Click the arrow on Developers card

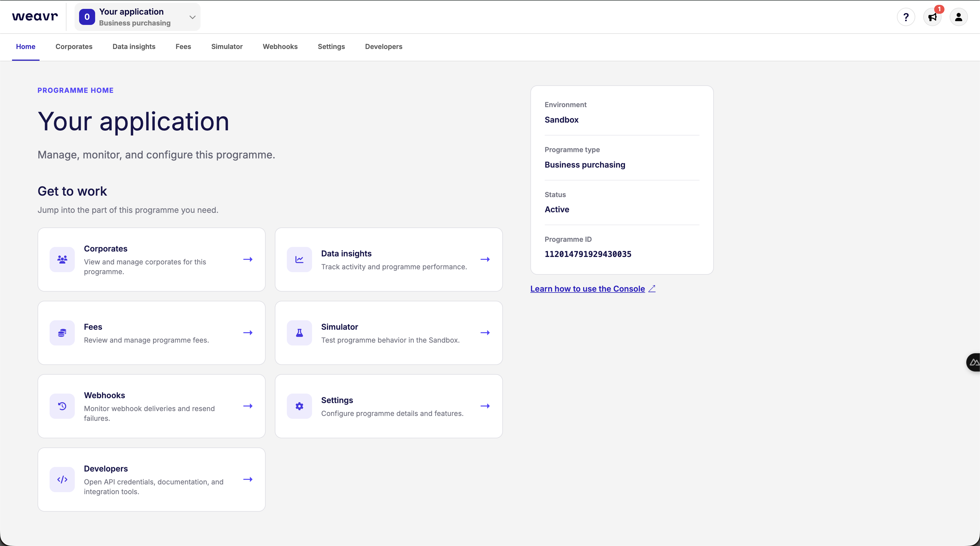tap(248, 480)
